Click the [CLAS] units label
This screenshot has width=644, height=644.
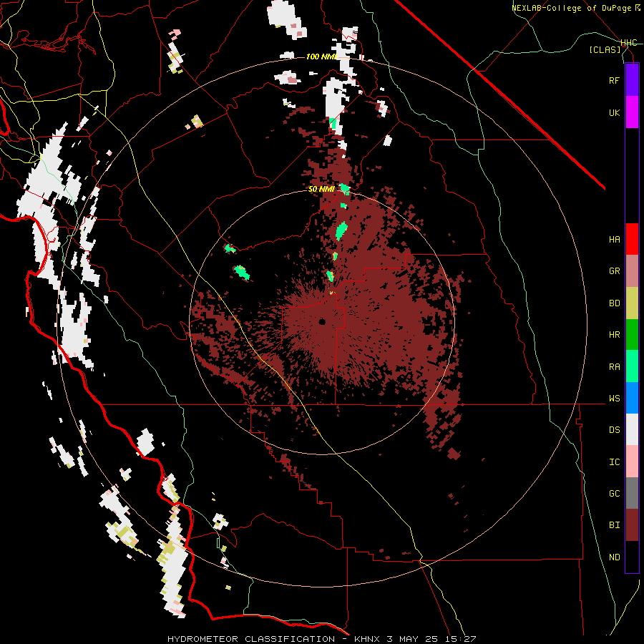click(x=605, y=50)
